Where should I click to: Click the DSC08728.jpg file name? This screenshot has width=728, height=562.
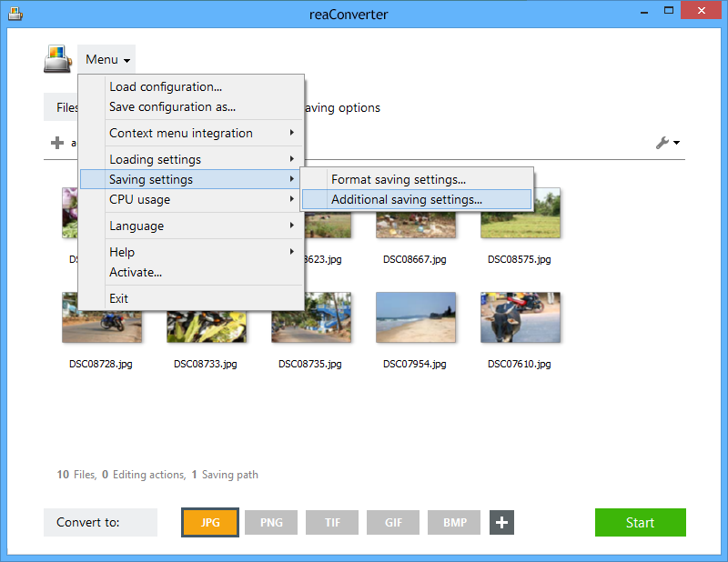pyautogui.click(x=101, y=364)
